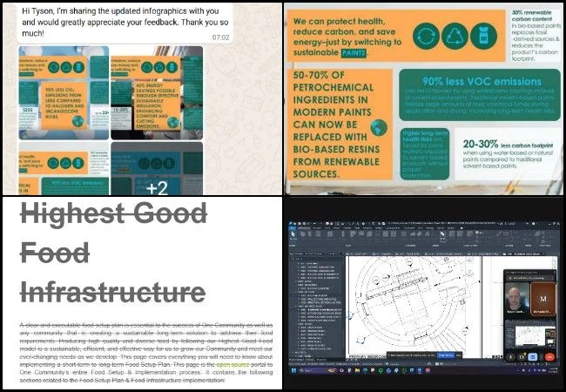Viewport: 566px width, 392px height.
Task: Click the circular arrows icon in paints infographic
Action: point(426,36)
